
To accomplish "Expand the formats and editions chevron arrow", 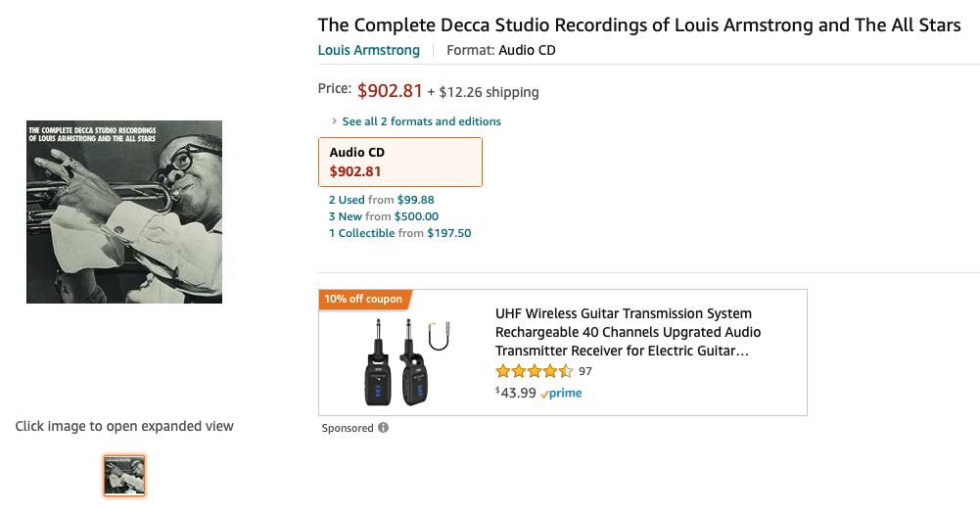I will 334,122.
